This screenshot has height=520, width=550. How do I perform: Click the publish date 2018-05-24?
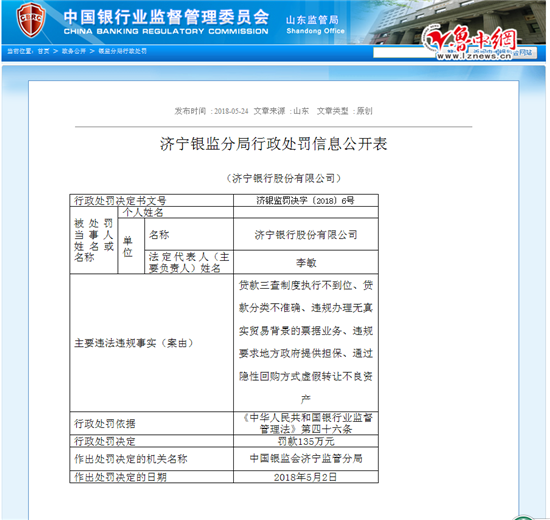[x=231, y=111]
